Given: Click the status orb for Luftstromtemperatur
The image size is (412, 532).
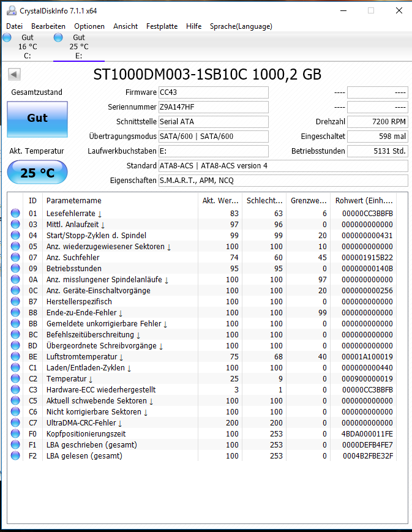Looking at the screenshot, I should [x=15, y=356].
